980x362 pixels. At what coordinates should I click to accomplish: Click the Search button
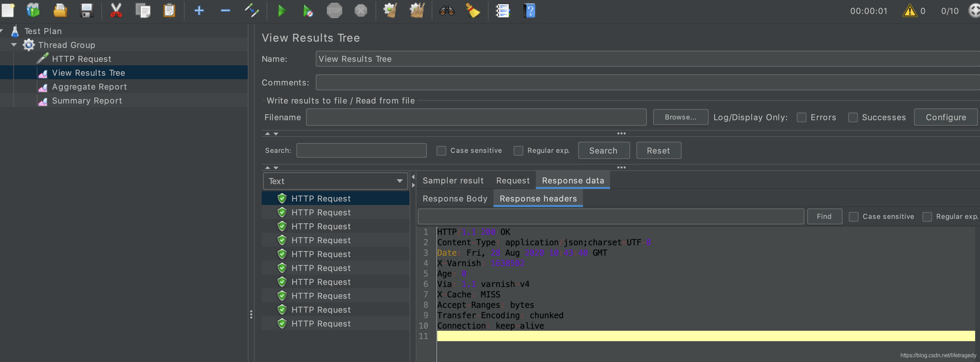tap(603, 150)
